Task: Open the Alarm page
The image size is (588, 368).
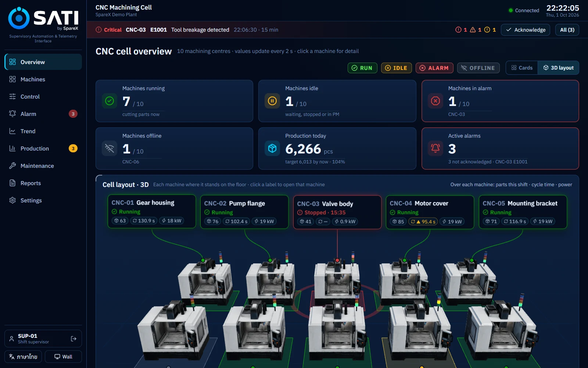Action: coord(43,114)
